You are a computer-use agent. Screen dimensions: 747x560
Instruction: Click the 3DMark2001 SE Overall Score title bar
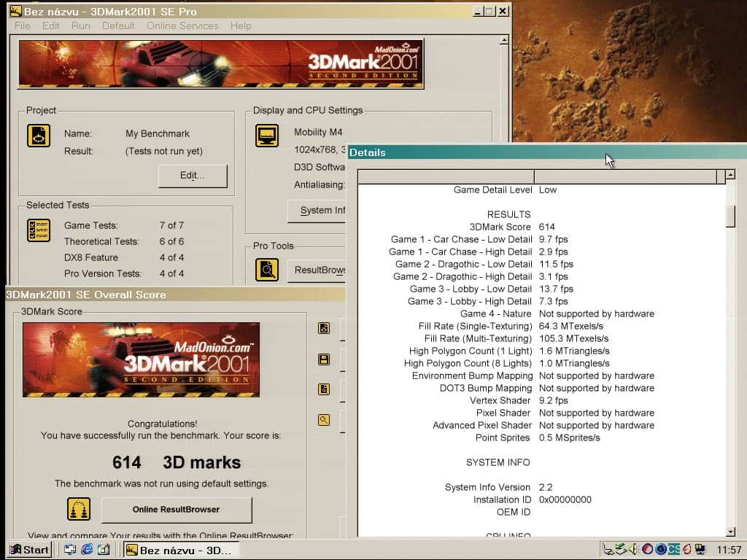coord(175,295)
